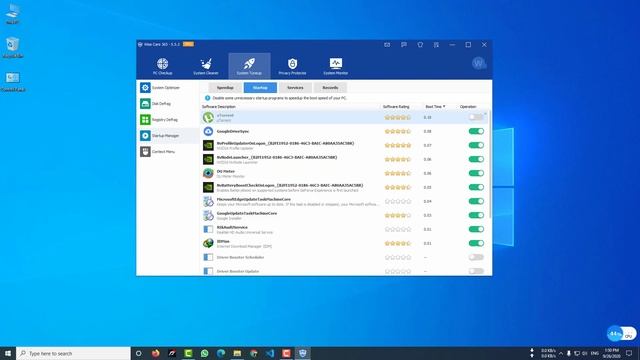Click the DU Meter program icon
Image resolution: width=640 pixels, height=360 pixels.
pos(208,173)
